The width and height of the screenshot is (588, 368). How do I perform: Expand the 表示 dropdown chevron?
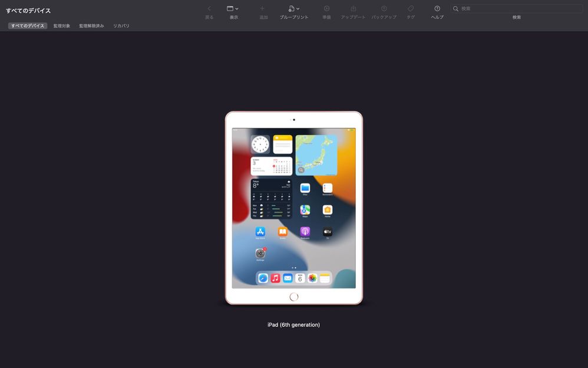[237, 9]
